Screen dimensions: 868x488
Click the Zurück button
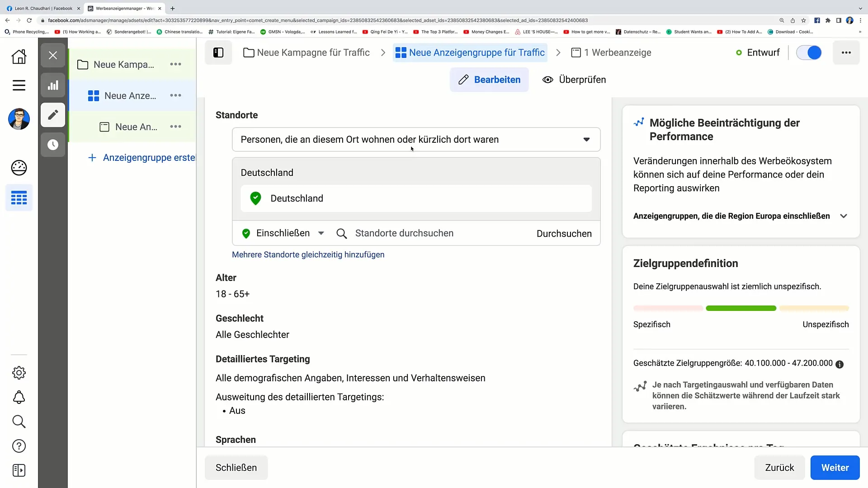tap(779, 468)
